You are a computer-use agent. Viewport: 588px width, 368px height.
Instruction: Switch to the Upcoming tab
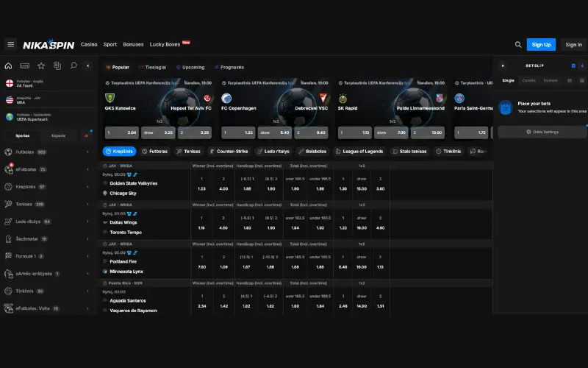click(x=190, y=67)
